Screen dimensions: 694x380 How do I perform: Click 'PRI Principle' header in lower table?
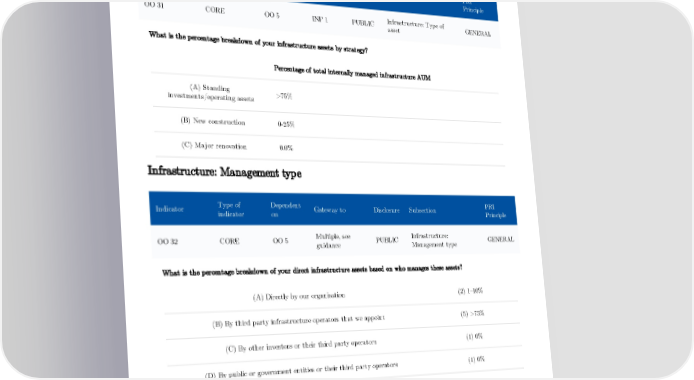pyautogui.click(x=495, y=211)
